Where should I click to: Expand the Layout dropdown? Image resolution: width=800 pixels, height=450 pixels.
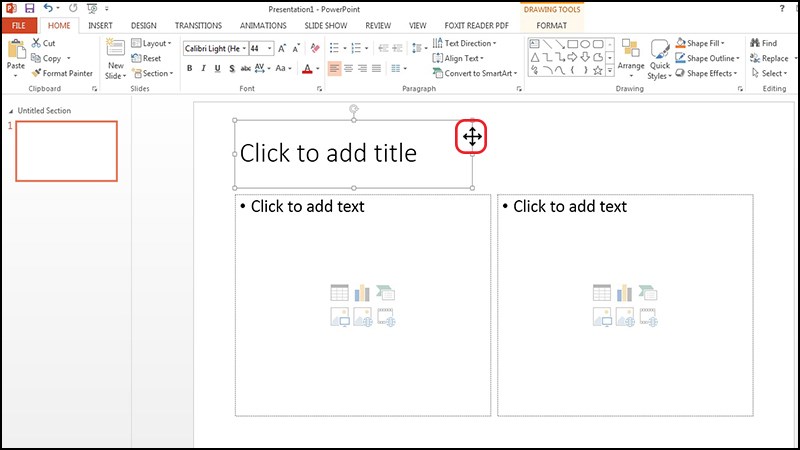(152, 44)
